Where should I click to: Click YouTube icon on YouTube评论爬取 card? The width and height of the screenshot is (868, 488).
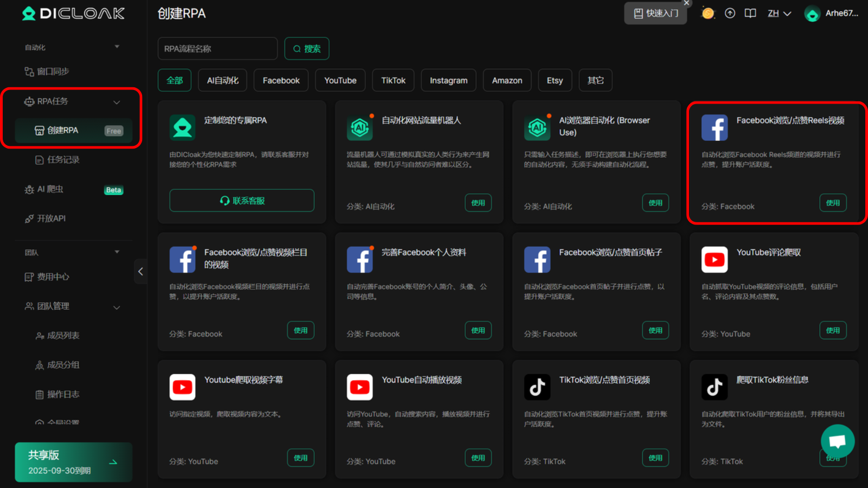pos(714,260)
